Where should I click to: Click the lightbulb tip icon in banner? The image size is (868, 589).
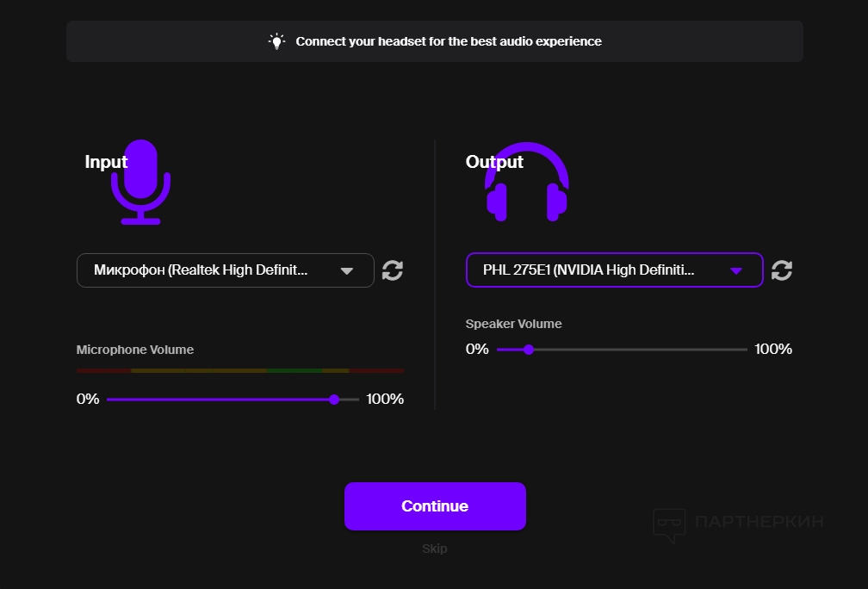tap(276, 41)
